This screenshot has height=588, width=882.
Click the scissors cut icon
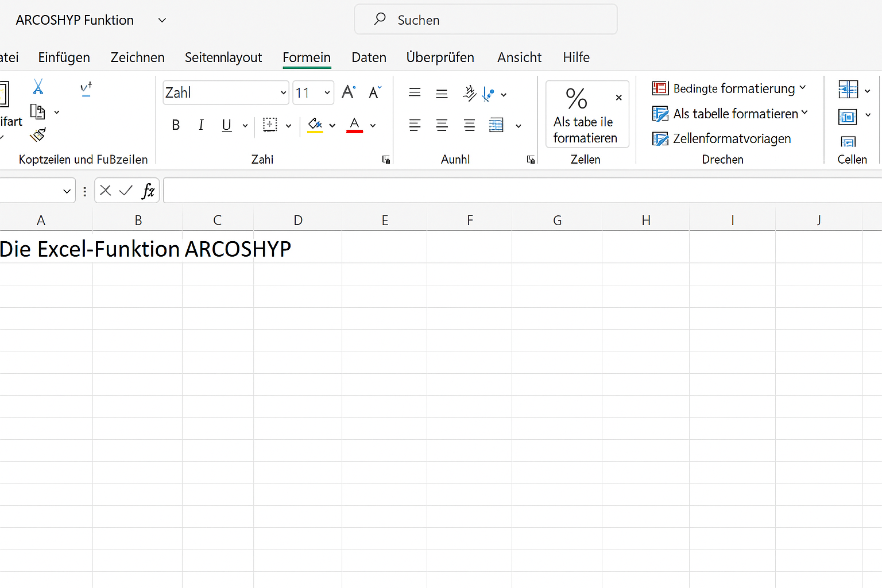(38, 87)
